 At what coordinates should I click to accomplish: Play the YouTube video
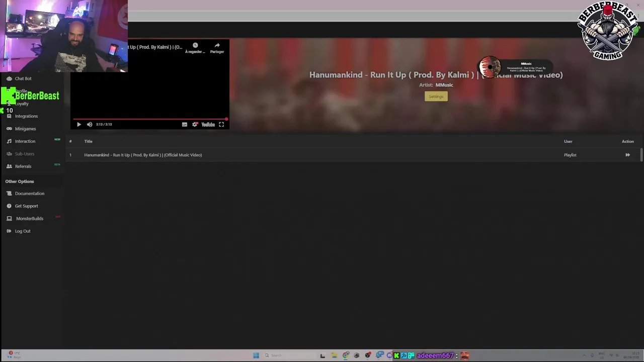(78, 125)
